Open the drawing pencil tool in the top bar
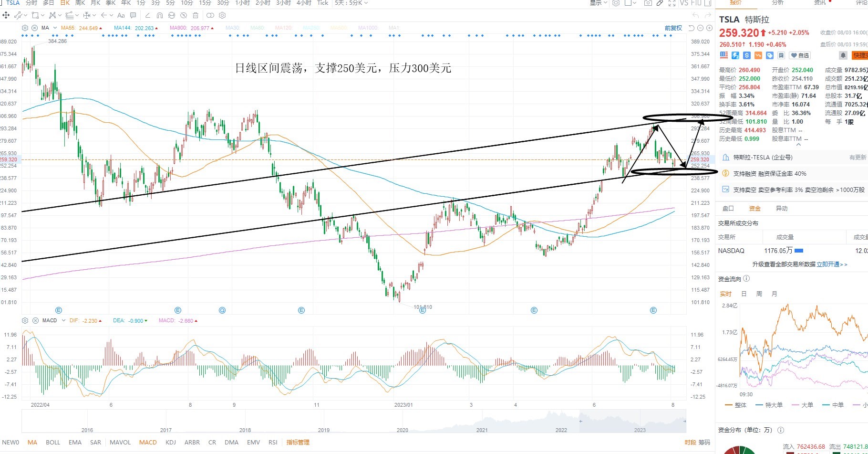The height and width of the screenshot is (454, 868). coord(660,3)
